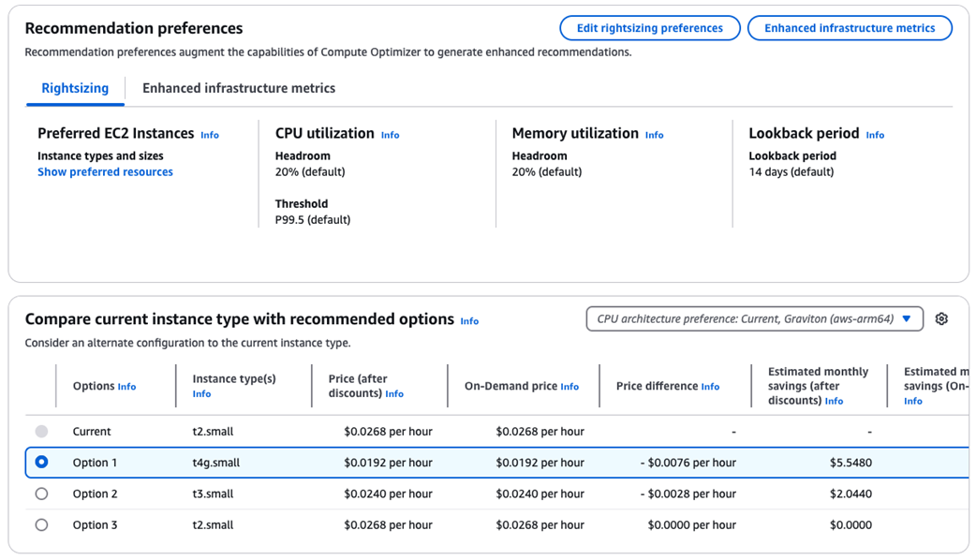Click Info next to CPU utilization

pyautogui.click(x=390, y=135)
